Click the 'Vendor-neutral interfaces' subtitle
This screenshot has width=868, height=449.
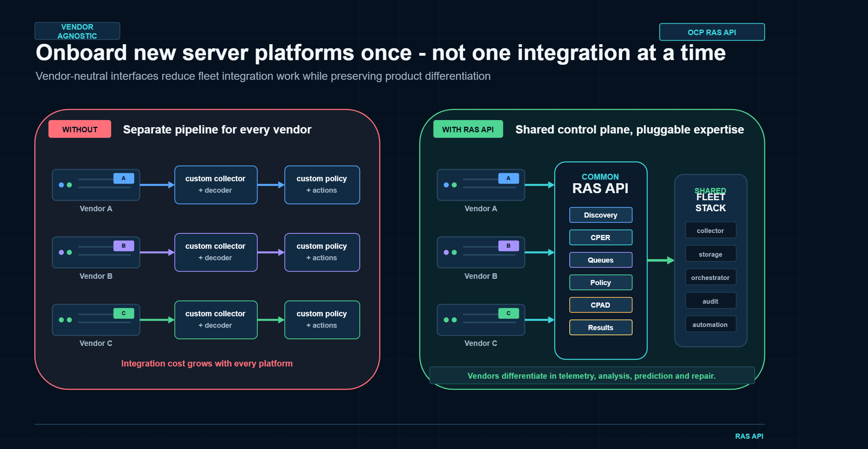click(263, 76)
